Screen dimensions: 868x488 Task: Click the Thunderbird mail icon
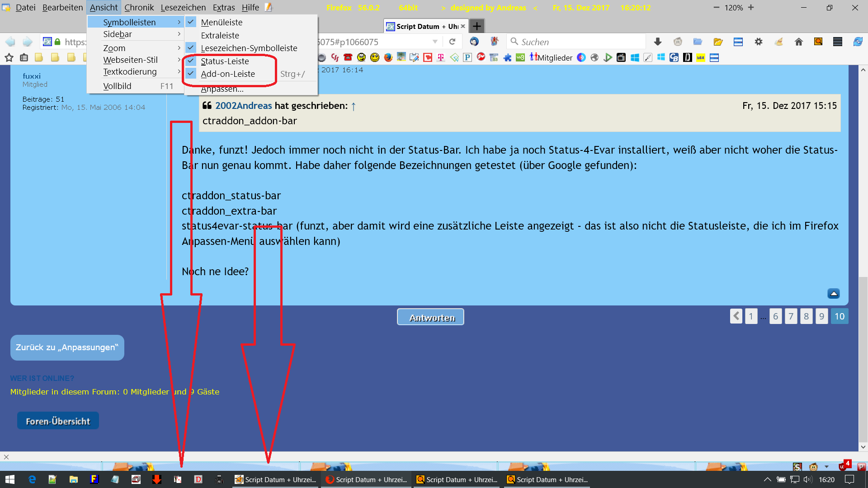coord(474,42)
